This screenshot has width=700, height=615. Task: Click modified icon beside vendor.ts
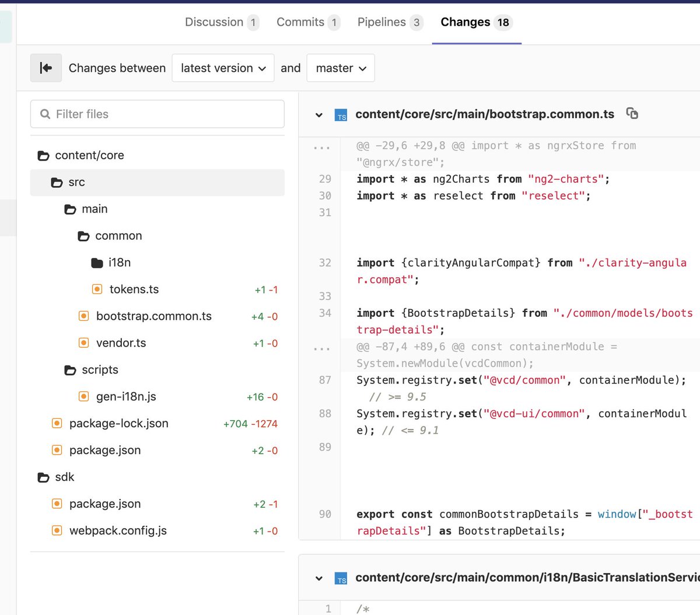pyautogui.click(x=83, y=343)
